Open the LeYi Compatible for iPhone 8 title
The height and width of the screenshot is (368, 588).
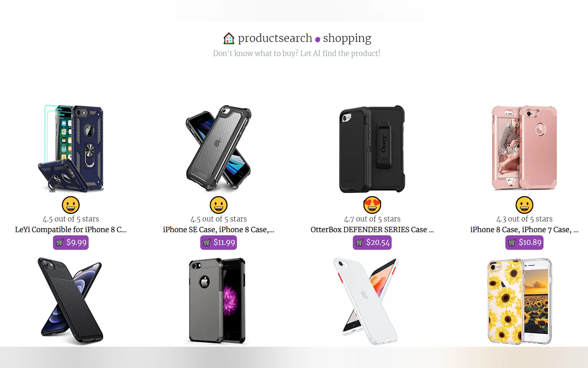71,229
